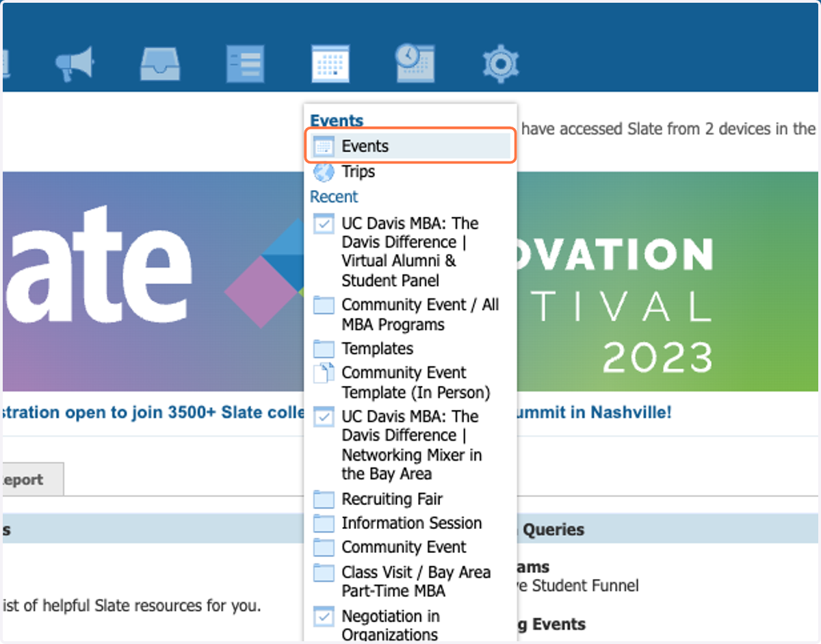This screenshot has height=644, width=821.
Task: Open the Queries list icon
Action: tap(245, 64)
